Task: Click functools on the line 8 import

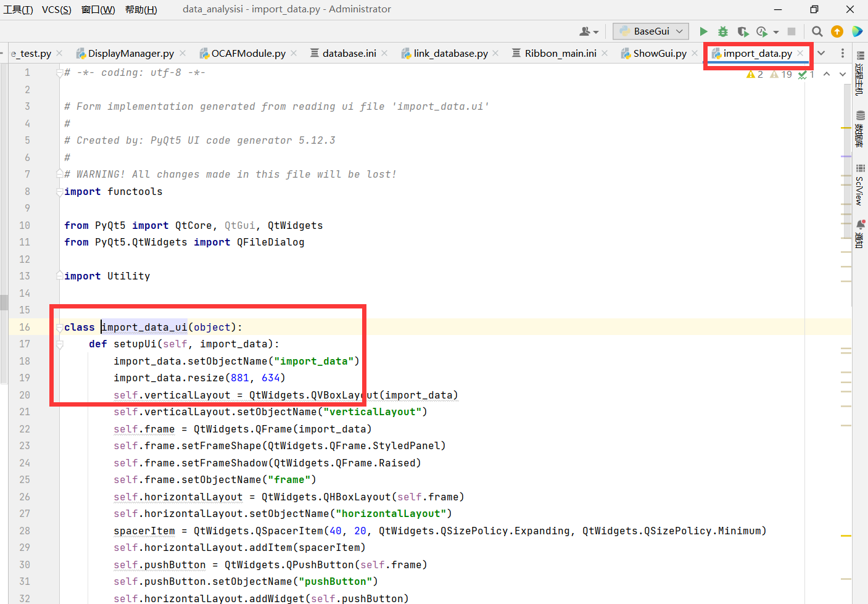Action: (x=135, y=191)
